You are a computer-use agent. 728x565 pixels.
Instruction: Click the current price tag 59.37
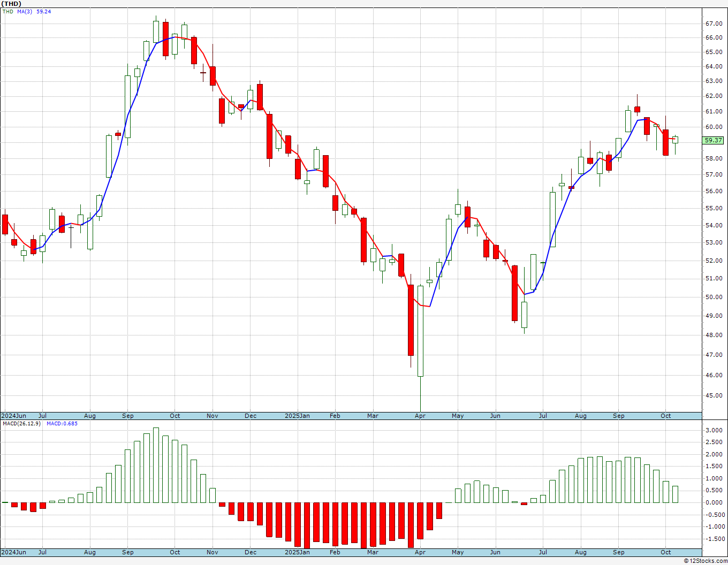coord(713,140)
